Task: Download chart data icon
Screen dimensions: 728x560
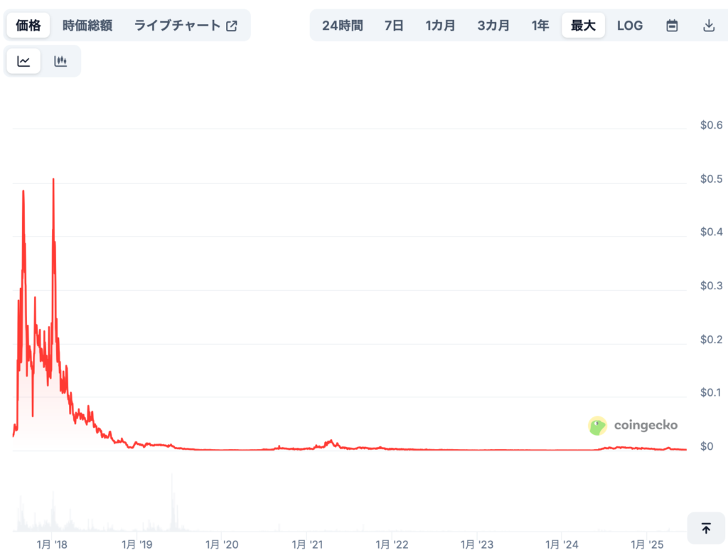Action: pyautogui.click(x=709, y=26)
